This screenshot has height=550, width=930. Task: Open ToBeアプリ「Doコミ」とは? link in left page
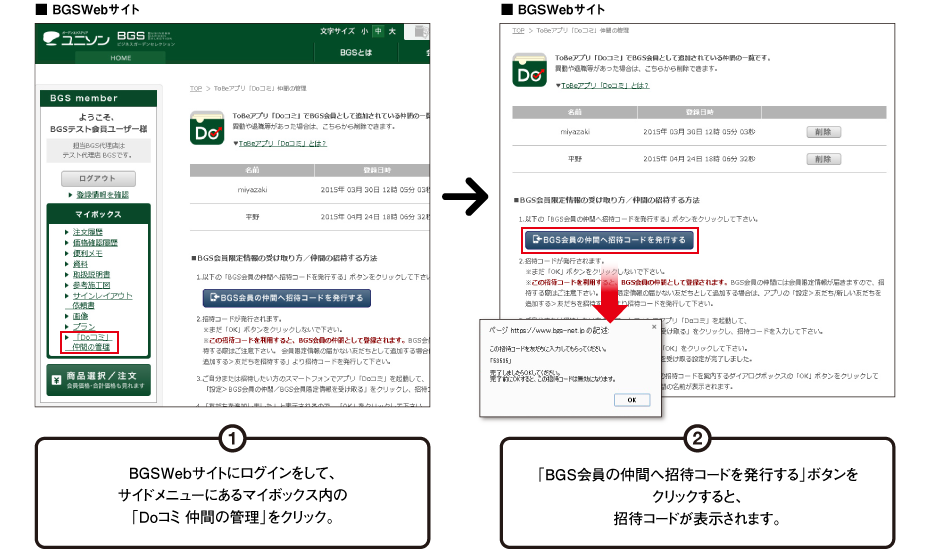tap(282, 144)
